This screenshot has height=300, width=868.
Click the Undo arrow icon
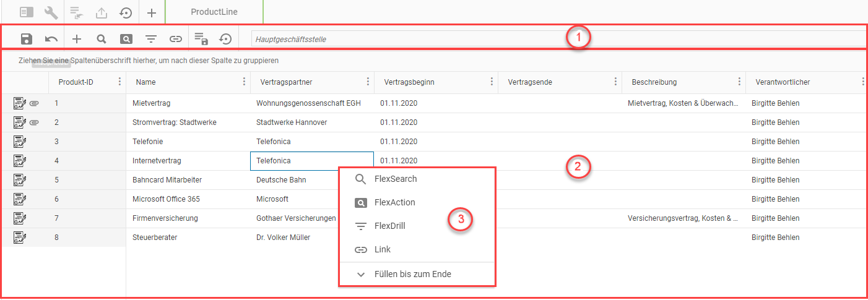[51, 39]
